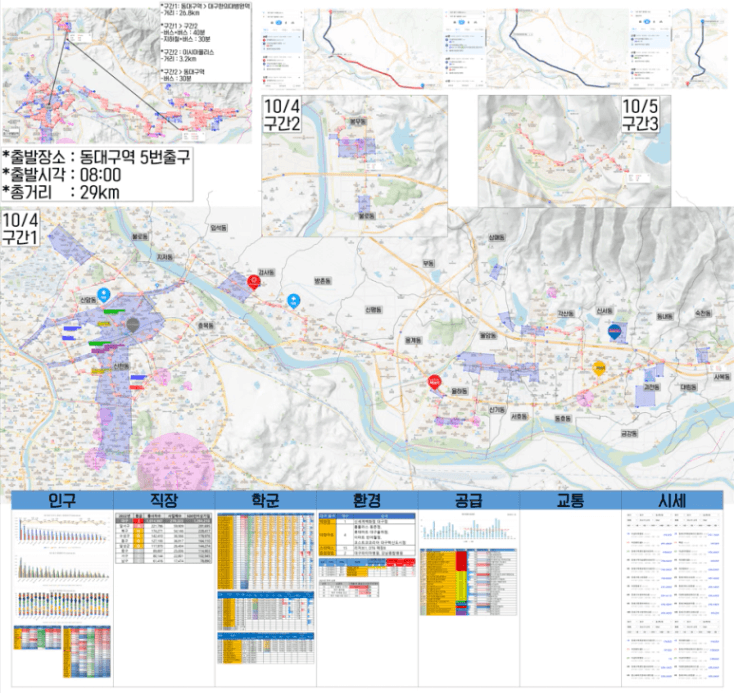
Task: Select the 학군 column header
Action: coord(265,500)
